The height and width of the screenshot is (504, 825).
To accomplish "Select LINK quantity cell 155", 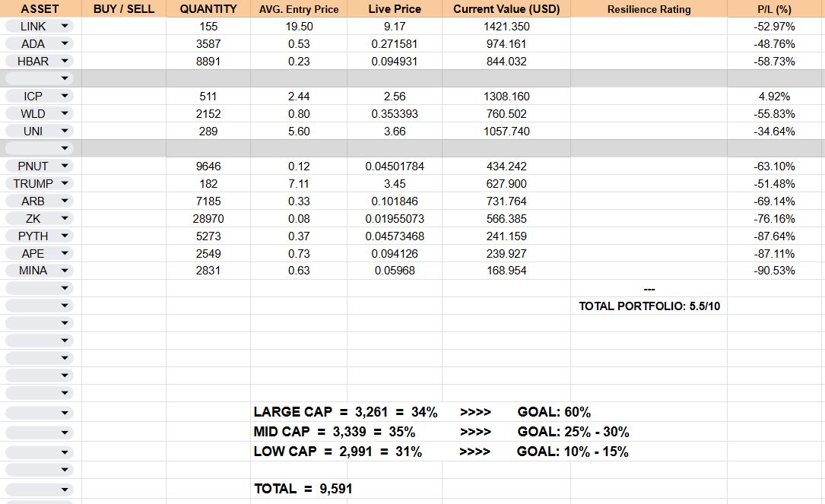I will 208,27.
